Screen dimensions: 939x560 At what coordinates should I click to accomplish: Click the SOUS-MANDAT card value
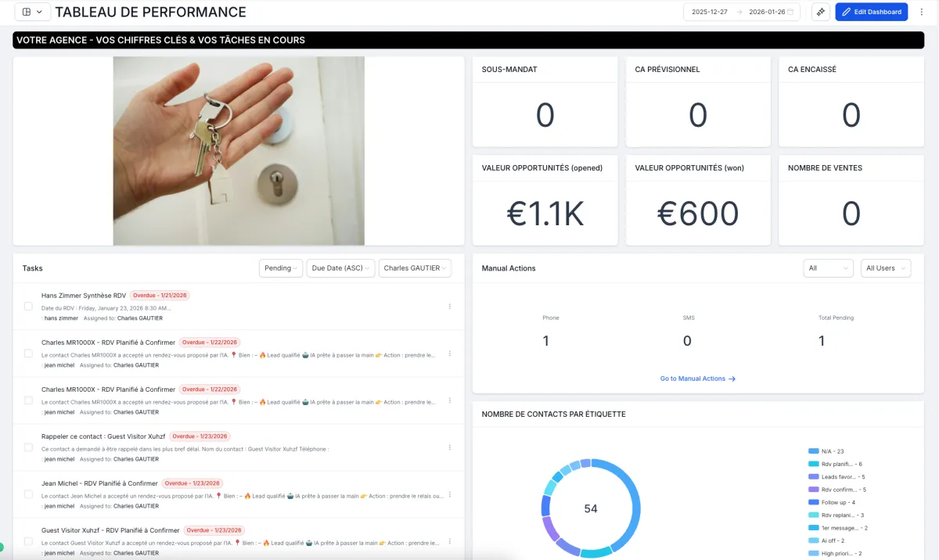[x=545, y=116]
